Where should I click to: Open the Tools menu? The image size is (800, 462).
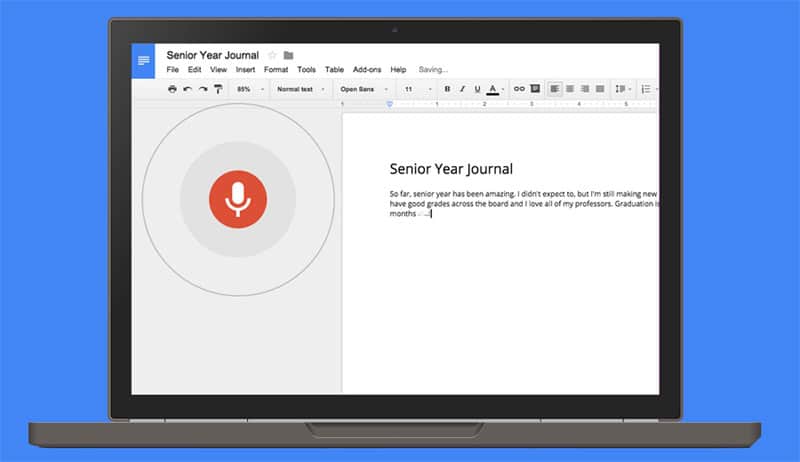(306, 70)
